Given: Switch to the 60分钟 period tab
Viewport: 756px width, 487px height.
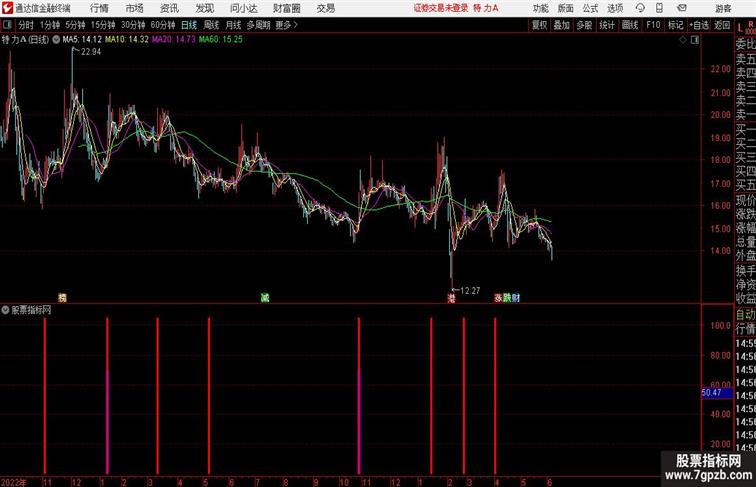Looking at the screenshot, I should (163, 25).
